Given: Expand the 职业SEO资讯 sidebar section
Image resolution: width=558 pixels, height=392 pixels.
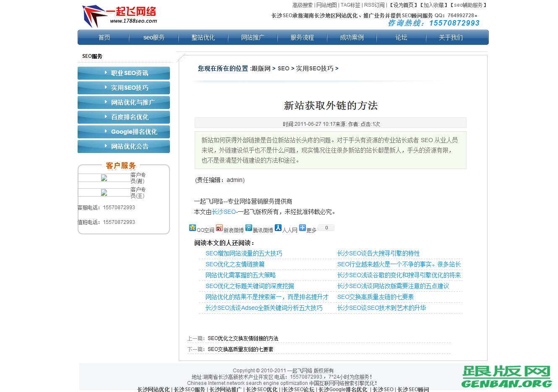Looking at the screenshot, I should click(123, 73).
